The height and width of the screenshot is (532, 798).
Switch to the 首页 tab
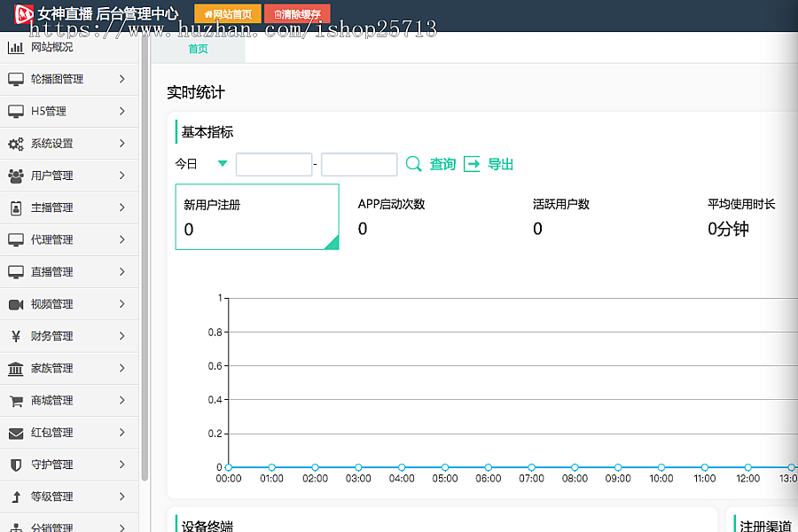tap(198, 49)
